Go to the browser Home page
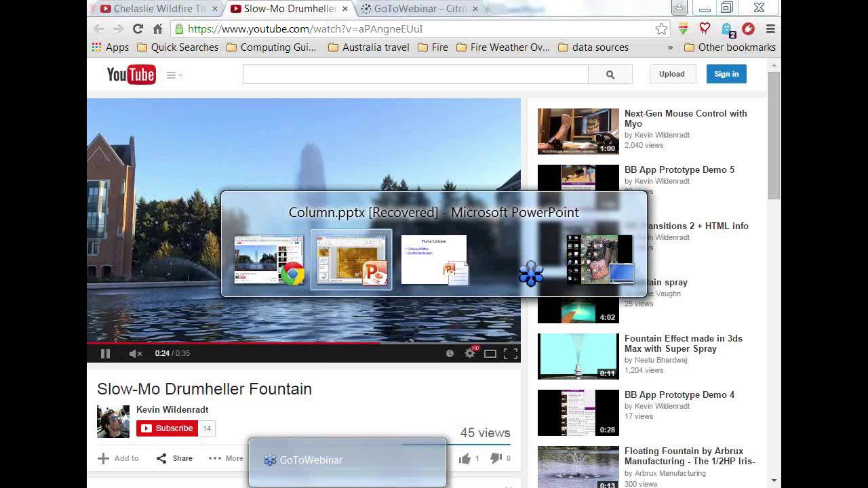 click(157, 28)
